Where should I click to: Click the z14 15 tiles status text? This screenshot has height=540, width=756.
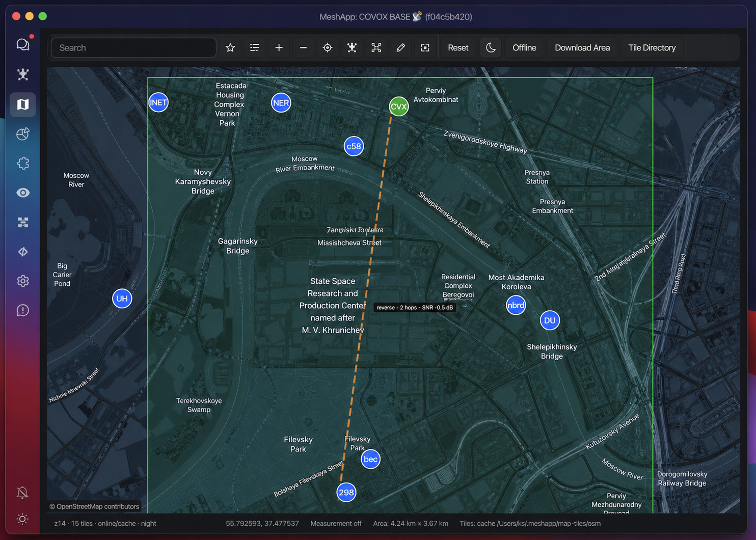[105, 523]
